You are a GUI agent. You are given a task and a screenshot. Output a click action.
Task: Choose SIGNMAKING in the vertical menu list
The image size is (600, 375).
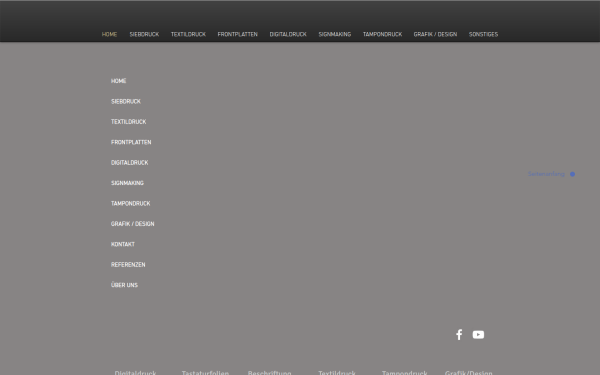tap(127, 183)
